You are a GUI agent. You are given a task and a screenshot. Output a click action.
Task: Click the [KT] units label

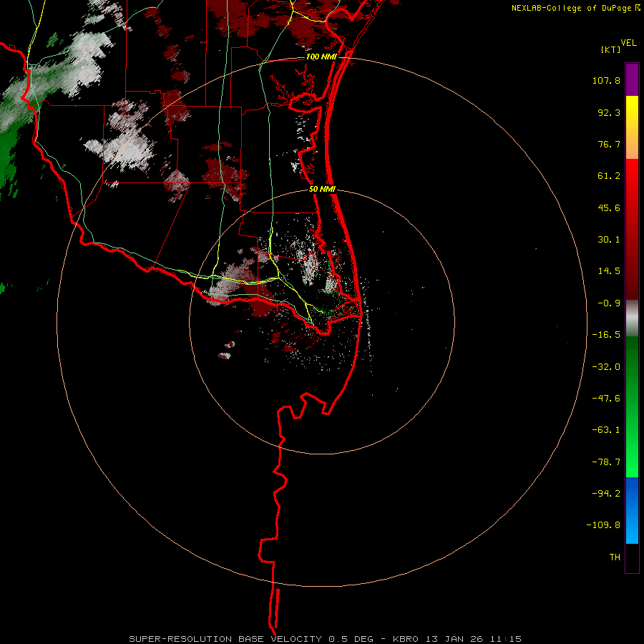[611, 49]
